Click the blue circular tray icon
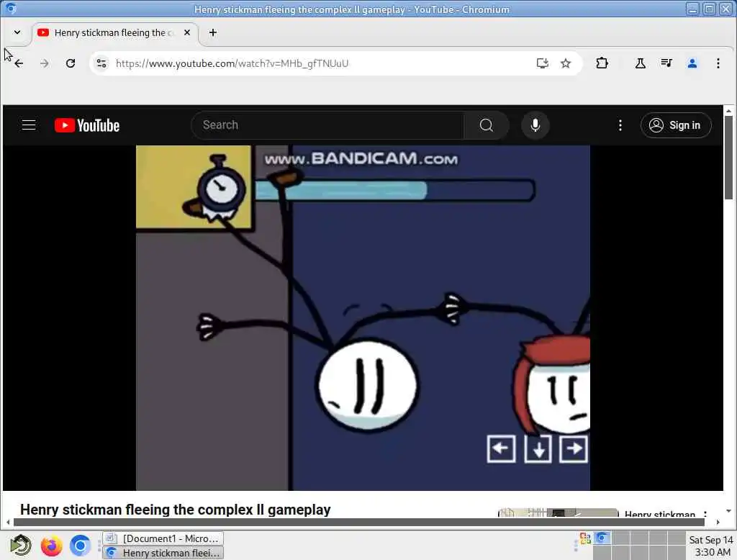This screenshot has height=560, width=737. [x=602, y=538]
